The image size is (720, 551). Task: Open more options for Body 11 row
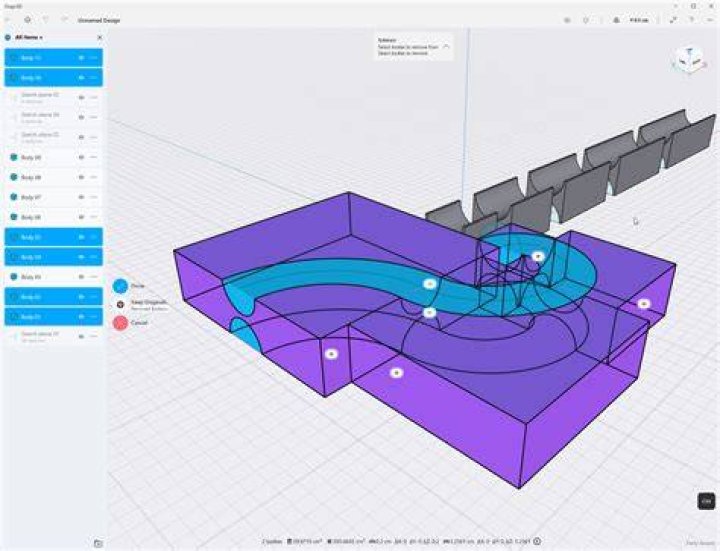[94, 58]
